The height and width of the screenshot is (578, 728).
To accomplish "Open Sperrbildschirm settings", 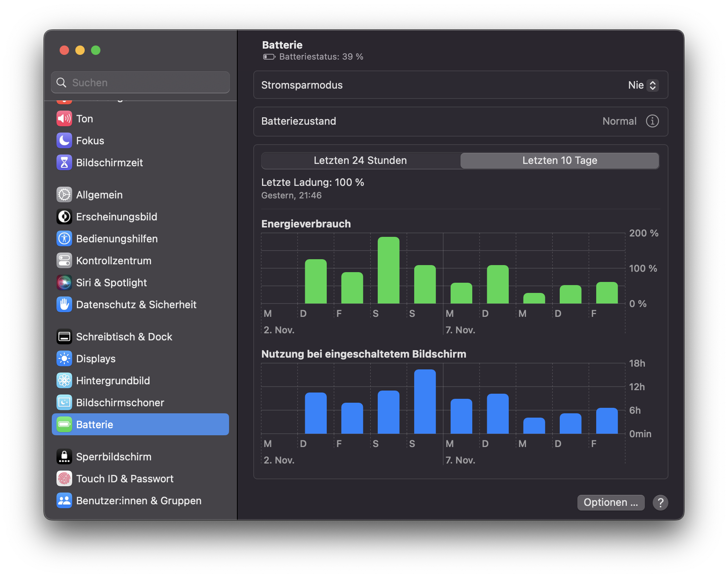I will 140,457.
